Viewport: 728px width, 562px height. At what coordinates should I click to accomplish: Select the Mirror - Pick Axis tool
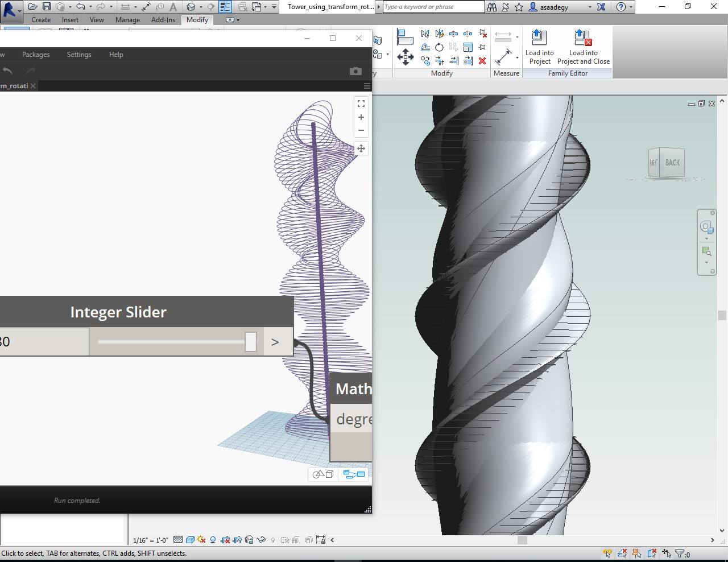(425, 34)
